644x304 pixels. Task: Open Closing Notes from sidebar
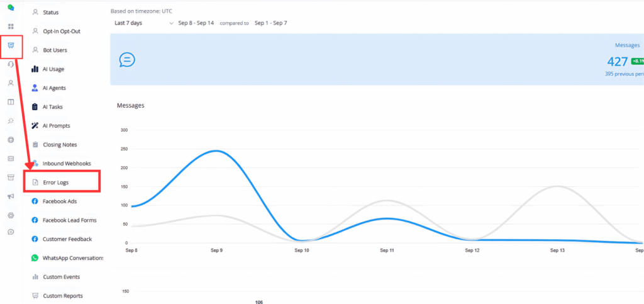59,145
